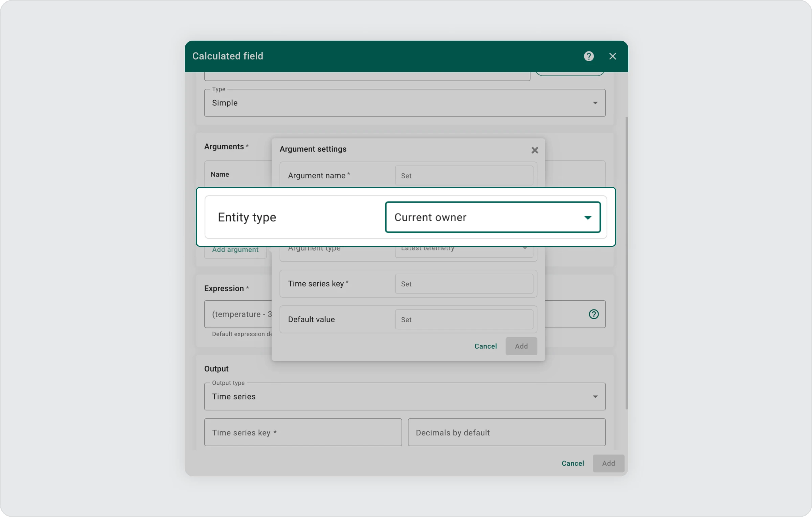Focus the Default value input field
The height and width of the screenshot is (517, 812).
[464, 319]
